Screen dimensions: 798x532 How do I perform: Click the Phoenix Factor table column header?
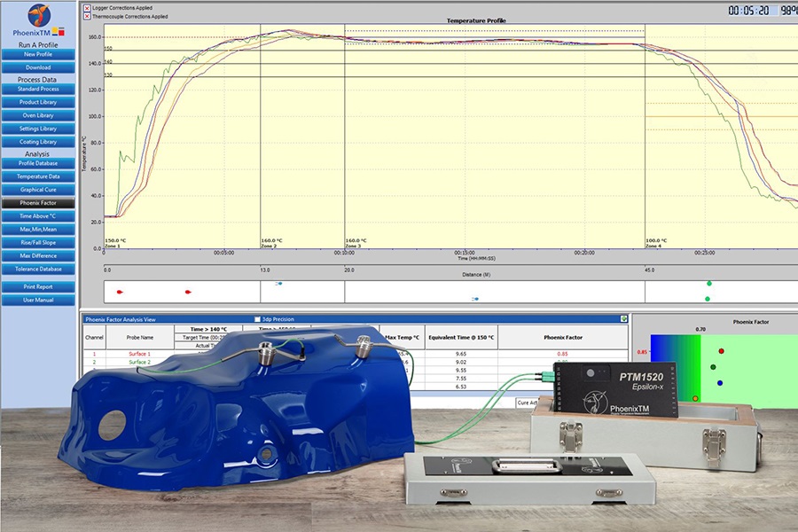point(563,337)
